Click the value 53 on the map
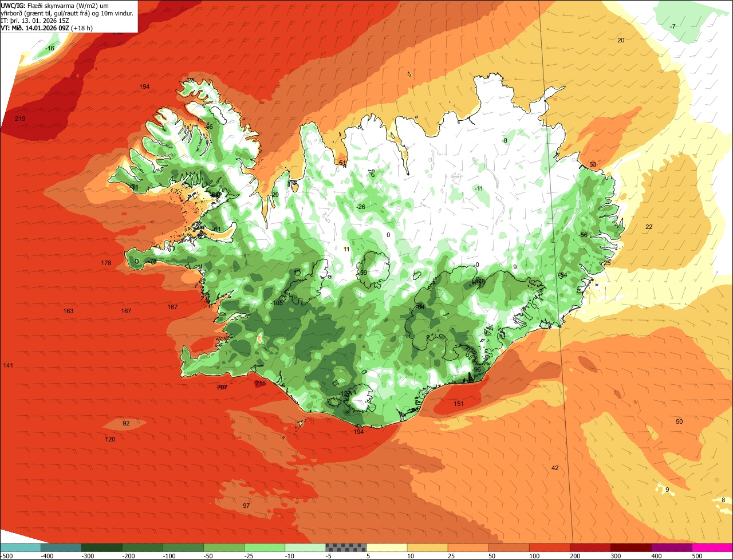The height and width of the screenshot is (560, 733). pos(593,164)
